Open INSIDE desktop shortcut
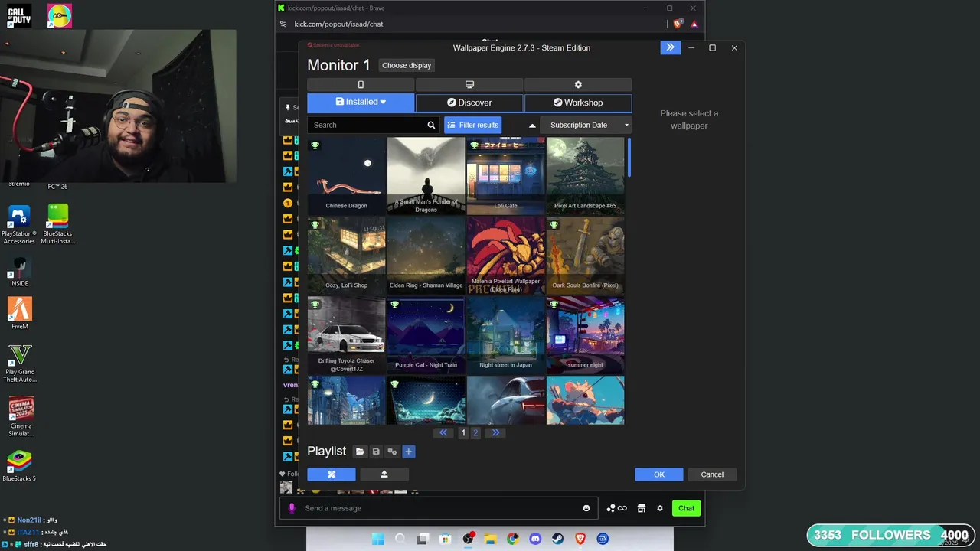Image resolution: width=980 pixels, height=551 pixels. (x=19, y=272)
